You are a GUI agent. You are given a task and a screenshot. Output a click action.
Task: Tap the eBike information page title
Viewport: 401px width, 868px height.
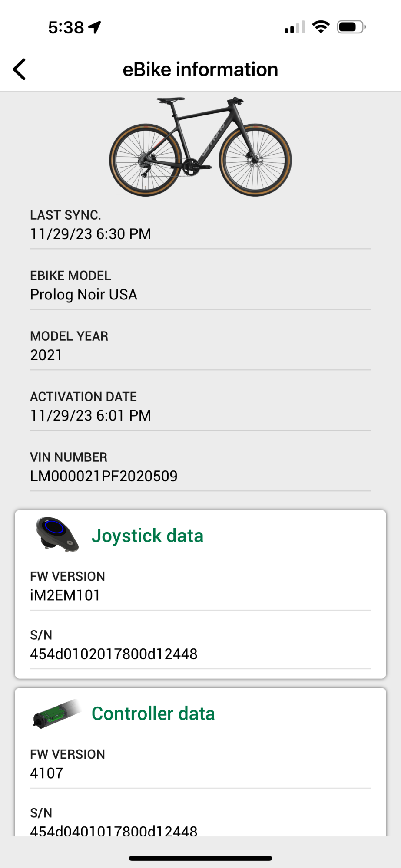(x=200, y=69)
